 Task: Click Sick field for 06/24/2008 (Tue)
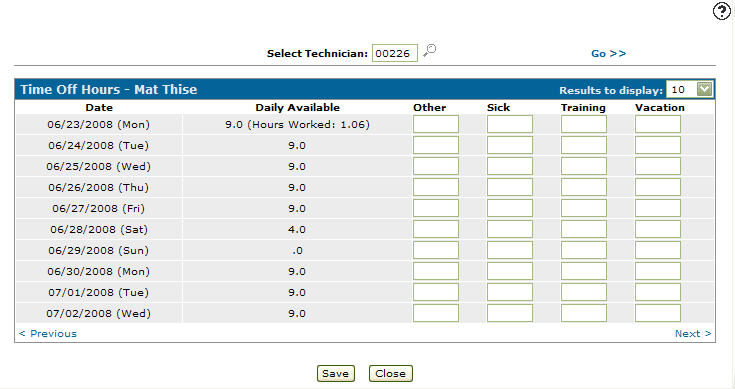click(510, 145)
